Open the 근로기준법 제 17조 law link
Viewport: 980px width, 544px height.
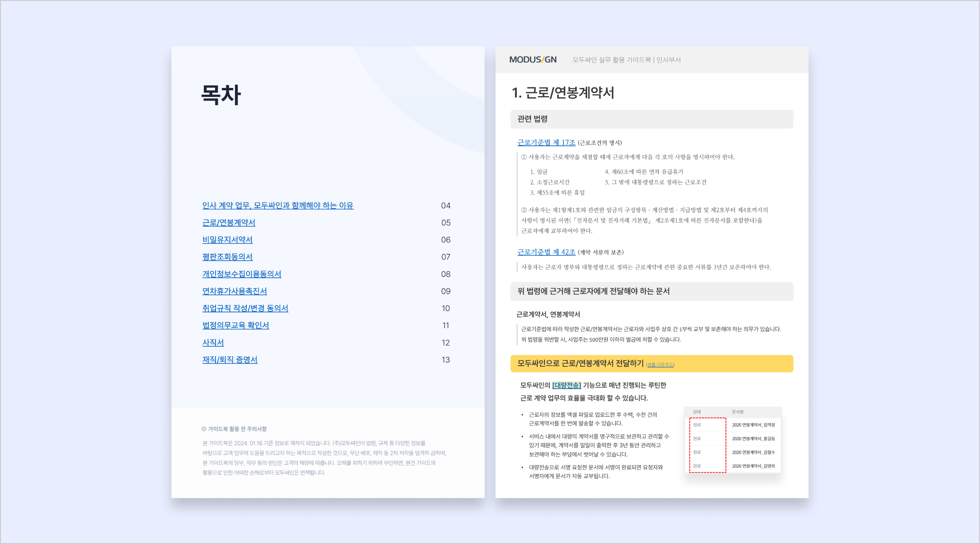click(546, 143)
